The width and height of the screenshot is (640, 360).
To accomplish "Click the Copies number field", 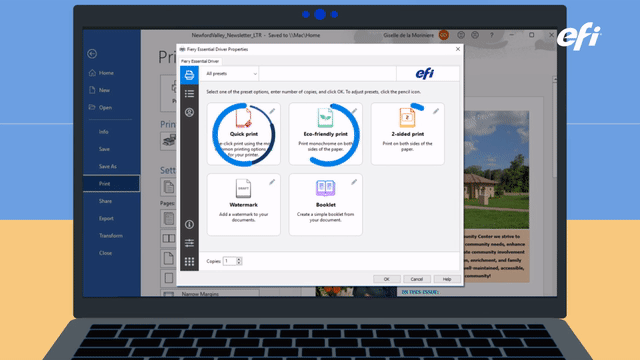I will point(230,261).
